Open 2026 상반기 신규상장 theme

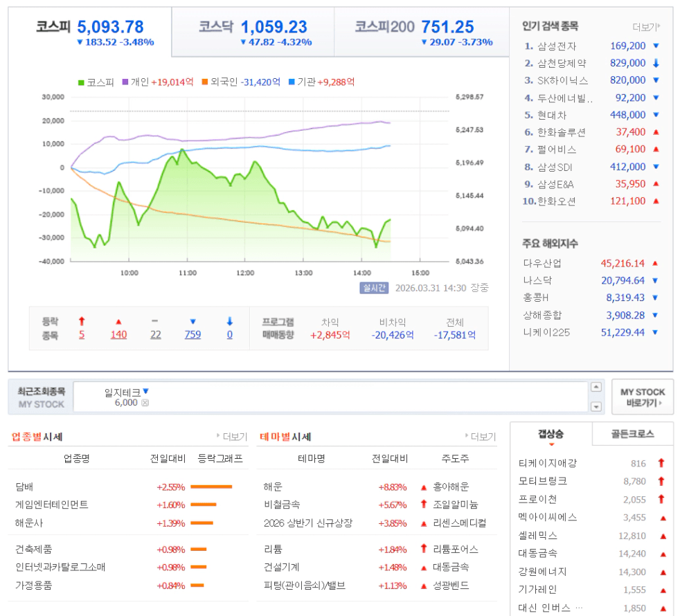tap(308, 523)
